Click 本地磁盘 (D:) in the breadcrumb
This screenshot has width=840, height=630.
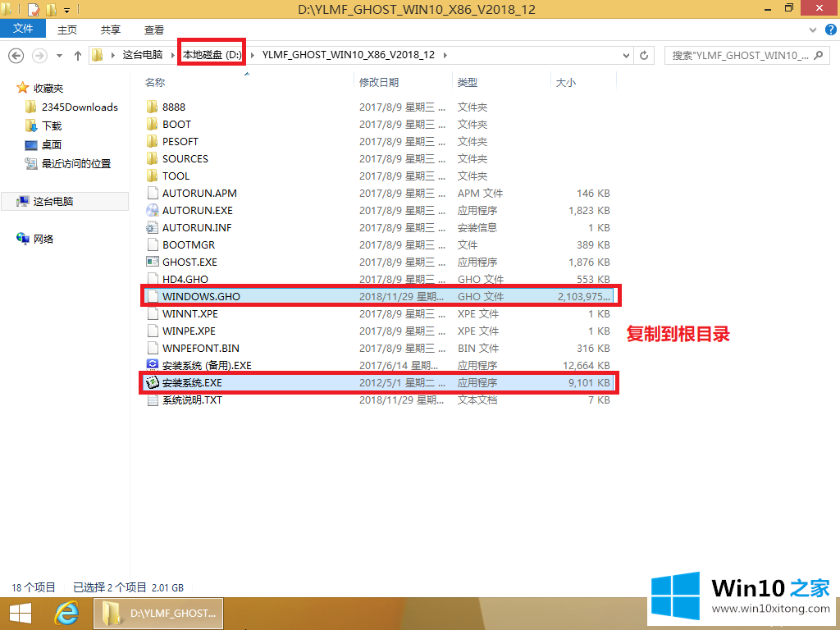tap(212, 55)
